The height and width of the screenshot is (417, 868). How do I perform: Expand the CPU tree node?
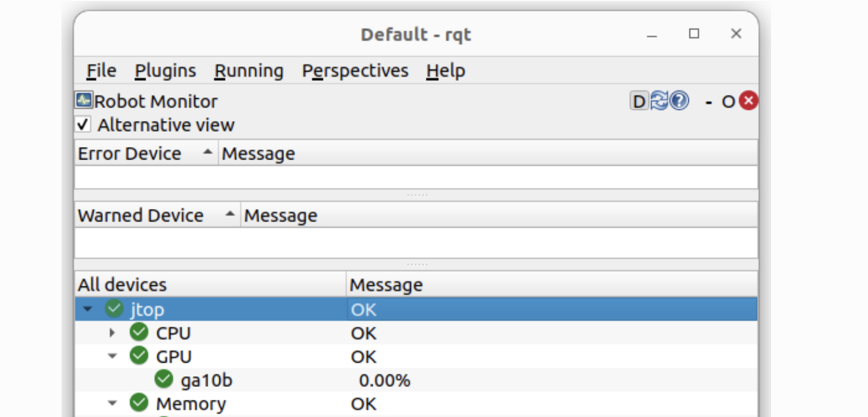[x=112, y=333]
